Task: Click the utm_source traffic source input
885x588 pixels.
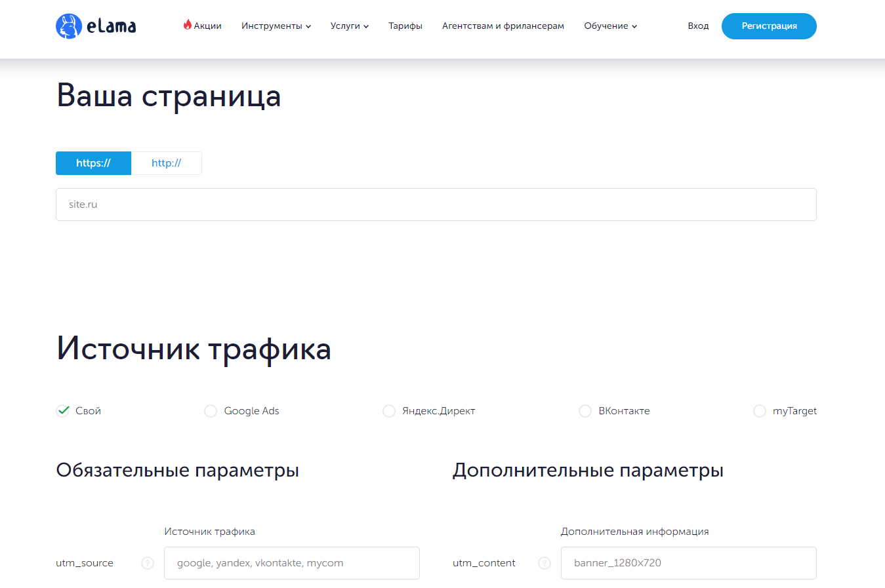Action: coord(291,563)
